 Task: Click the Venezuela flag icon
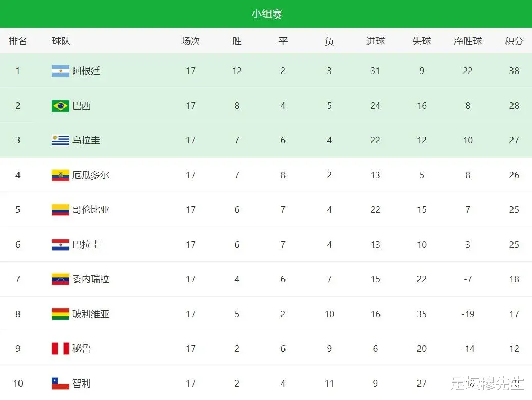[60, 279]
